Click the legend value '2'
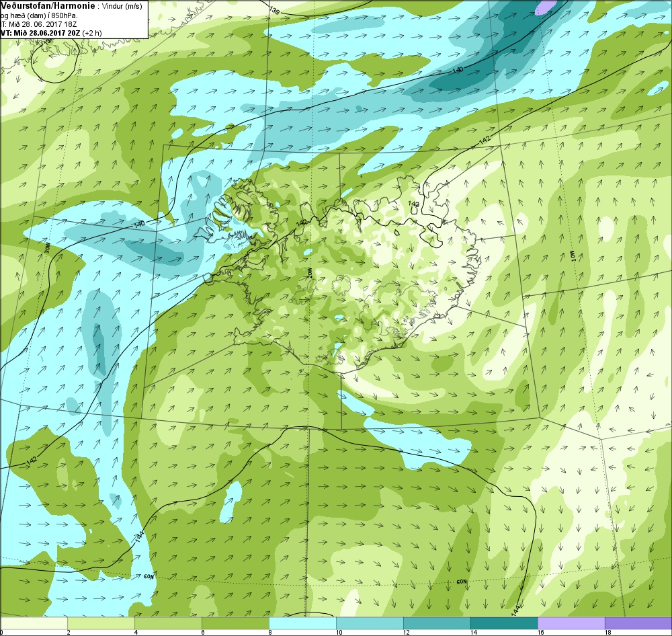 coord(68,632)
